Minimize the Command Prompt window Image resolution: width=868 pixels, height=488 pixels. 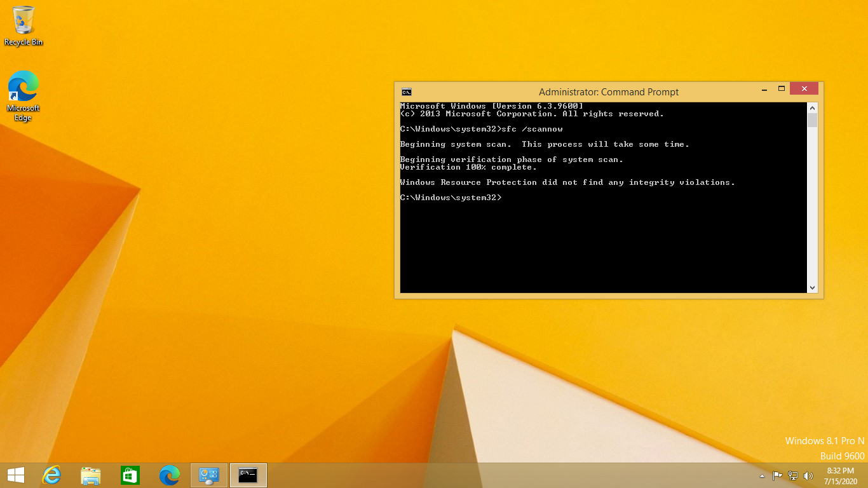pyautogui.click(x=763, y=89)
